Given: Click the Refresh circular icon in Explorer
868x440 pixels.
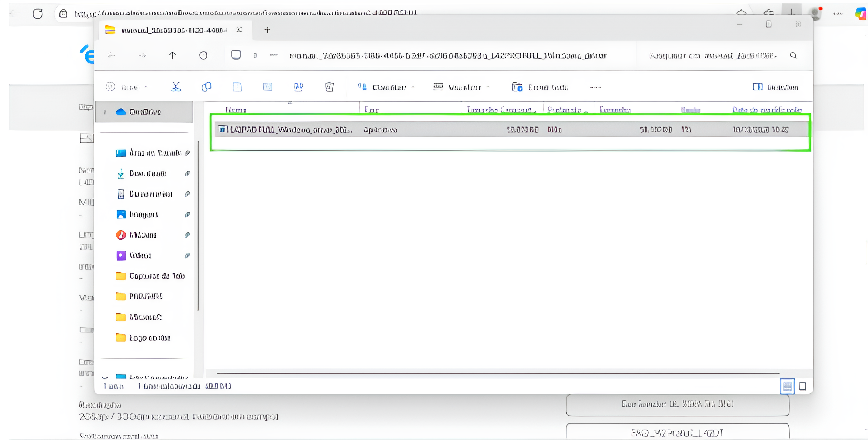Looking at the screenshot, I should point(203,55).
